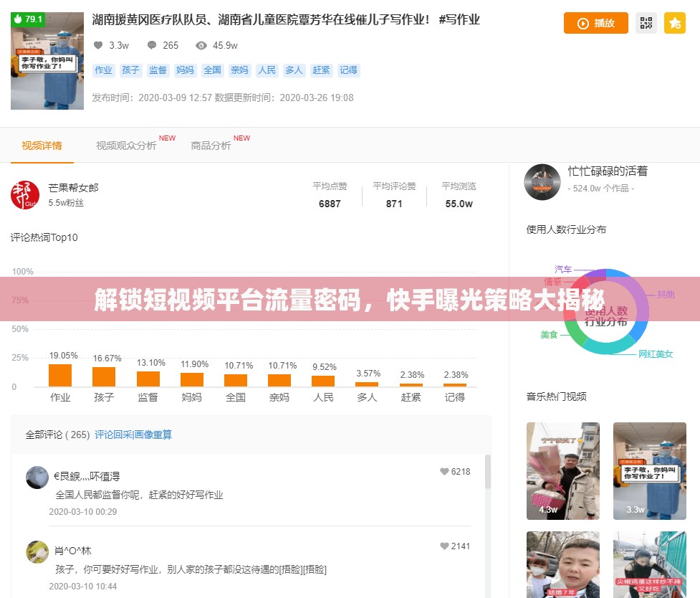Click the 524.0w 个作品 count
The height and width of the screenshot is (598, 700).
click(x=601, y=189)
